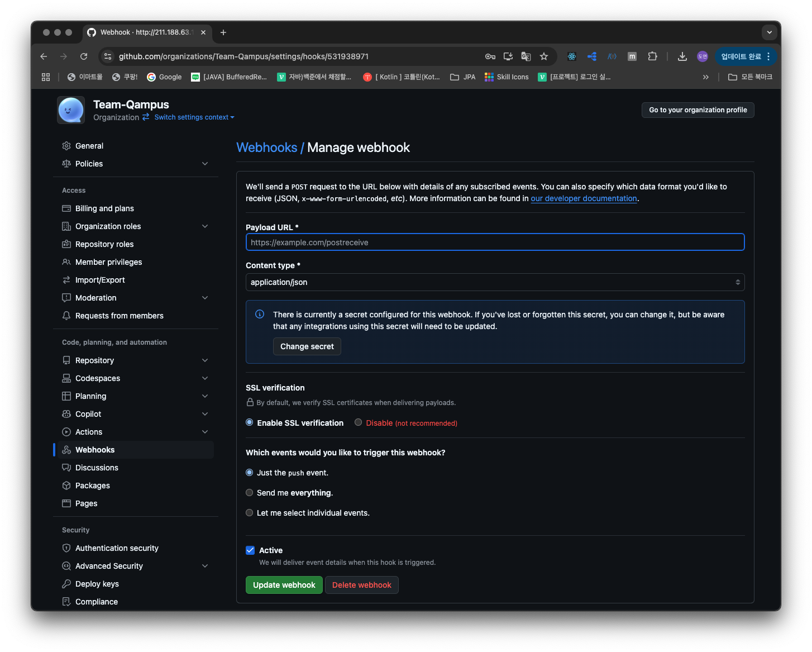The image size is (812, 652).
Task: Click the Update webhook button
Action: (x=284, y=585)
